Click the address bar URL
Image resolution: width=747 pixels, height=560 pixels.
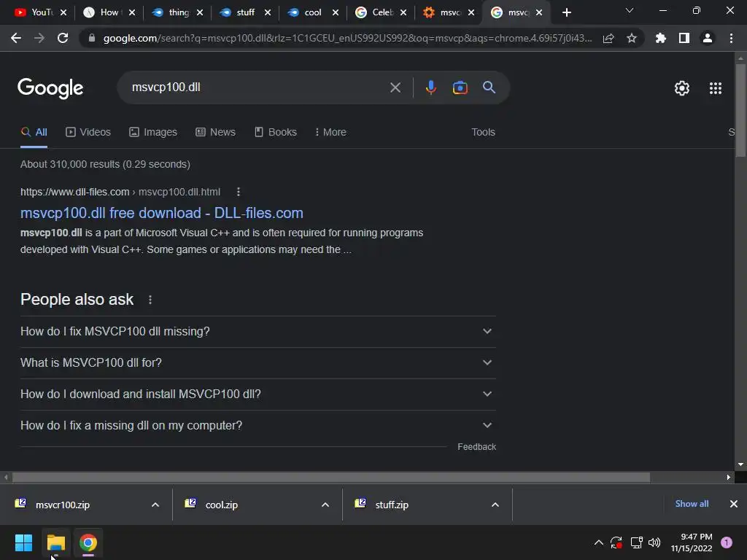tap(347, 38)
